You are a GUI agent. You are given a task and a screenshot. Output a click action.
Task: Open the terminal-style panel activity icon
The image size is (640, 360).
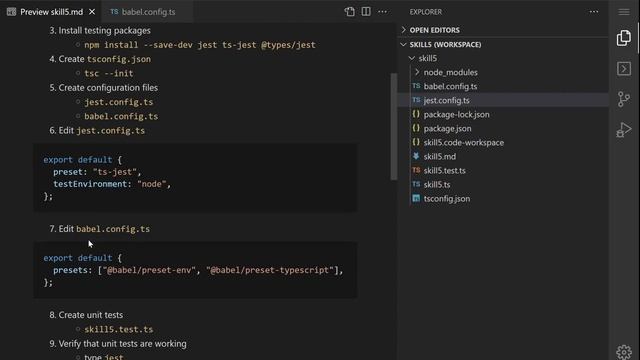624,69
